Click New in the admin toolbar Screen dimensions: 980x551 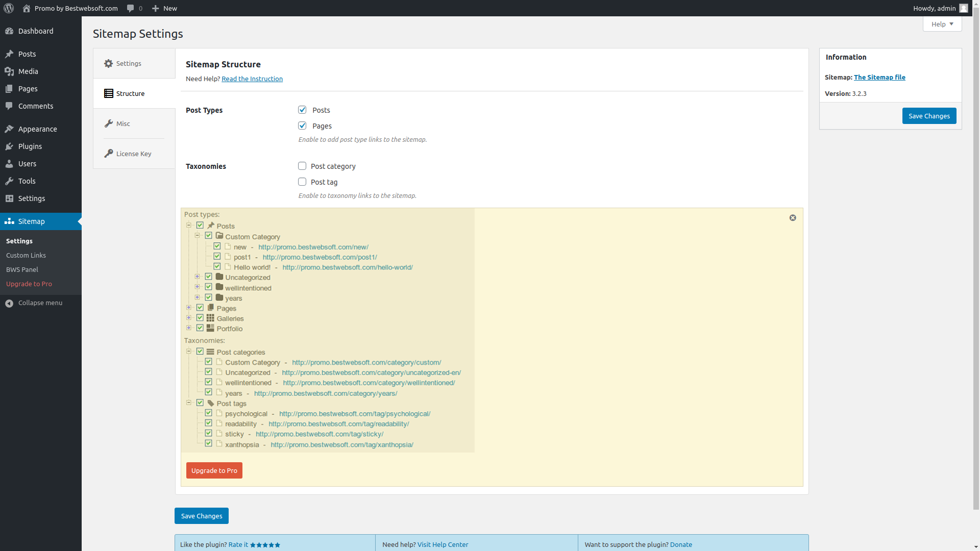coord(164,8)
